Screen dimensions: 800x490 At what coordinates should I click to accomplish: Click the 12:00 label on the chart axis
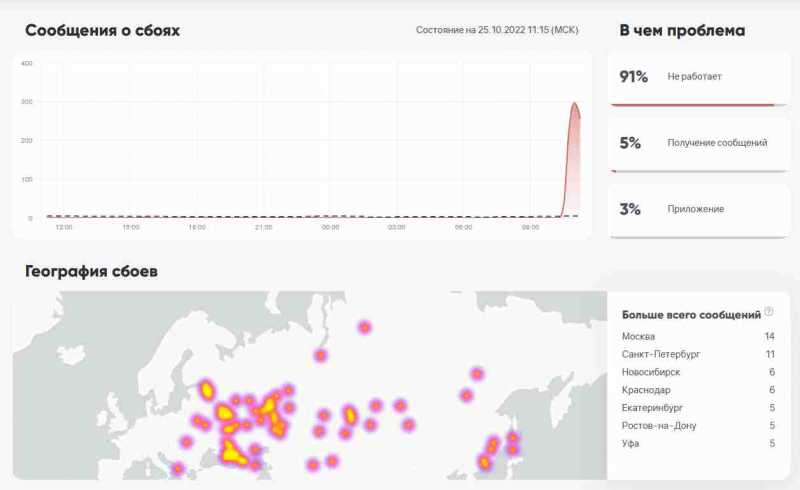64,228
